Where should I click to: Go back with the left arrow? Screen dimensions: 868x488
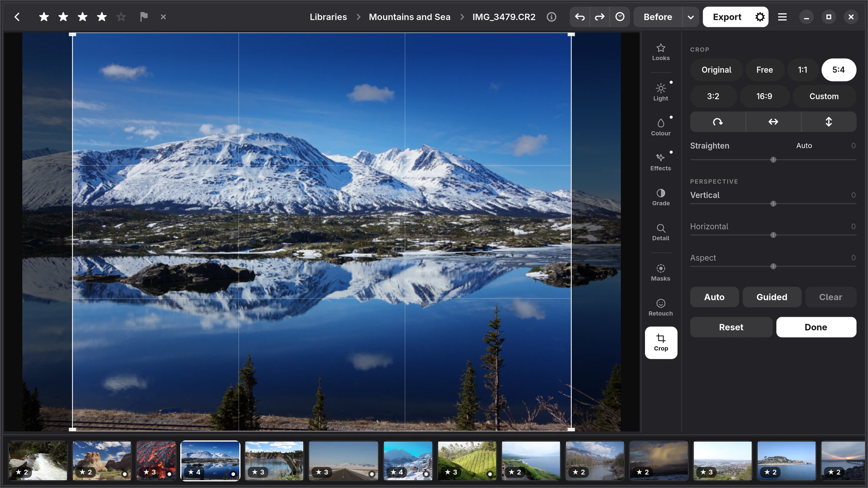[x=17, y=17]
